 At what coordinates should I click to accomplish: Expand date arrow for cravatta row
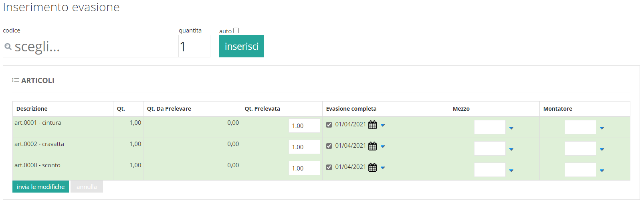(383, 146)
